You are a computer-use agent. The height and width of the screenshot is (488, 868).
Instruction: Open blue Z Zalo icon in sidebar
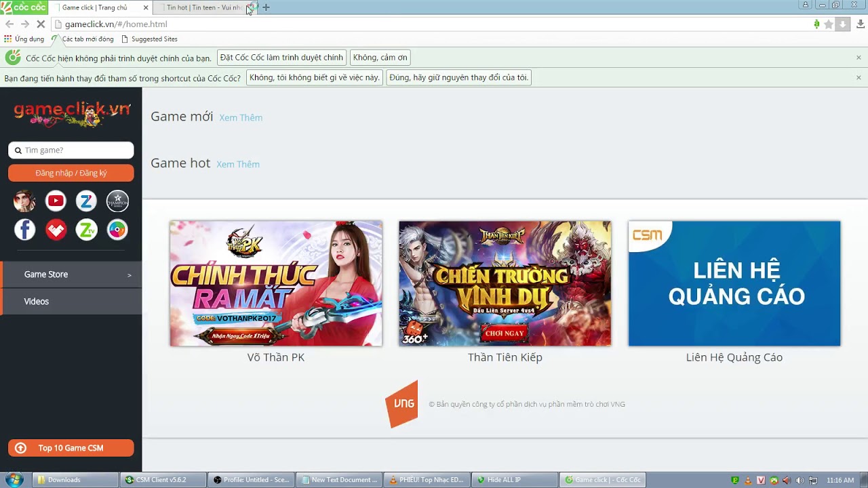tap(86, 201)
